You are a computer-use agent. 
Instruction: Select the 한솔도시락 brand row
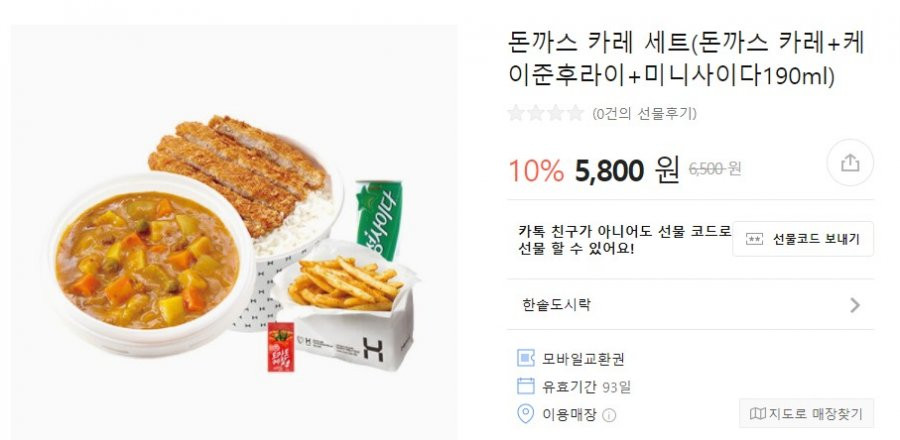pyautogui.click(x=690, y=305)
